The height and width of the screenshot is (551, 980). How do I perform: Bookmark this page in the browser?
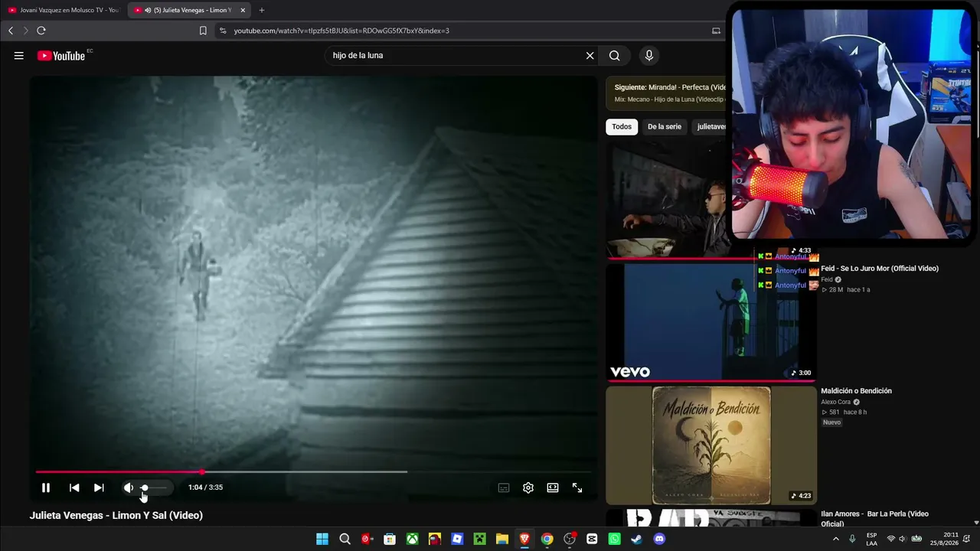click(203, 31)
